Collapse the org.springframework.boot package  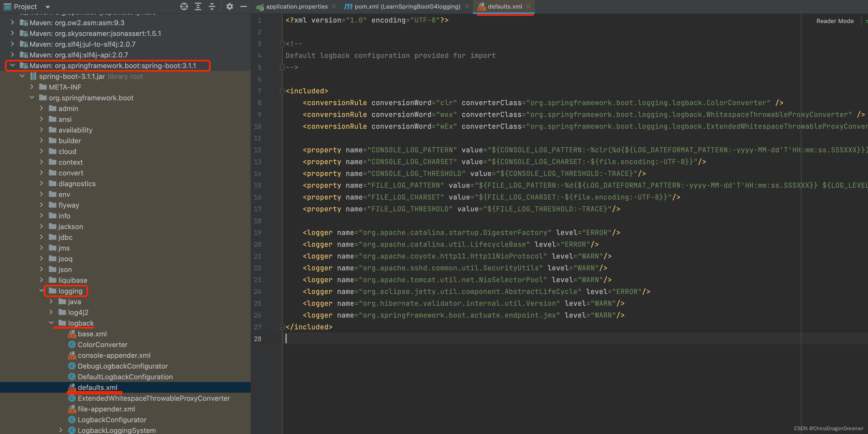[x=32, y=98]
